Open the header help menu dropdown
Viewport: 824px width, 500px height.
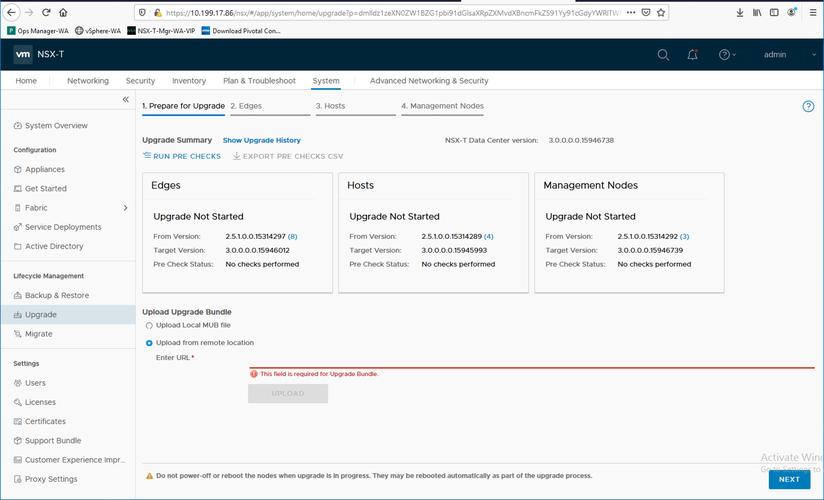(727, 55)
